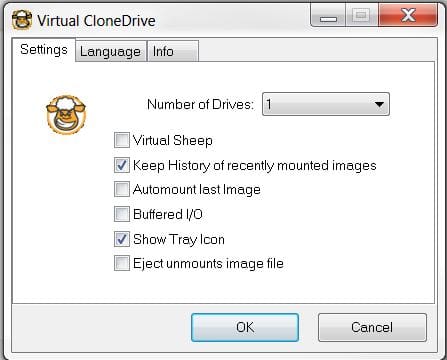Select the Settings tab

pyautogui.click(x=44, y=50)
